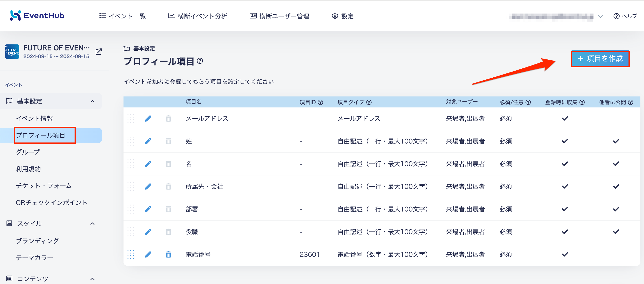Viewport: 644px width, 284px height.
Task: Collapse the 基本設定 sidebar section
Action: tap(93, 101)
